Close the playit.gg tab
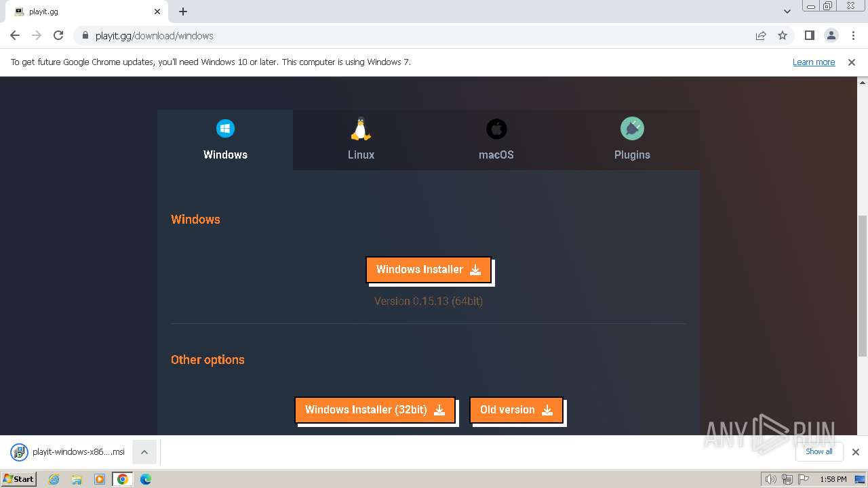 pyautogui.click(x=157, y=12)
